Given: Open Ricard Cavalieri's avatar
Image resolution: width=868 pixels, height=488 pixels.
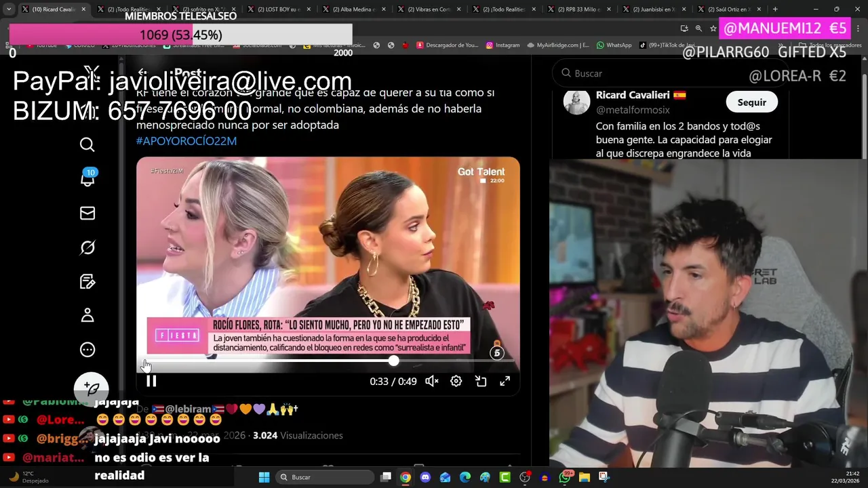Looking at the screenshot, I should point(577,102).
